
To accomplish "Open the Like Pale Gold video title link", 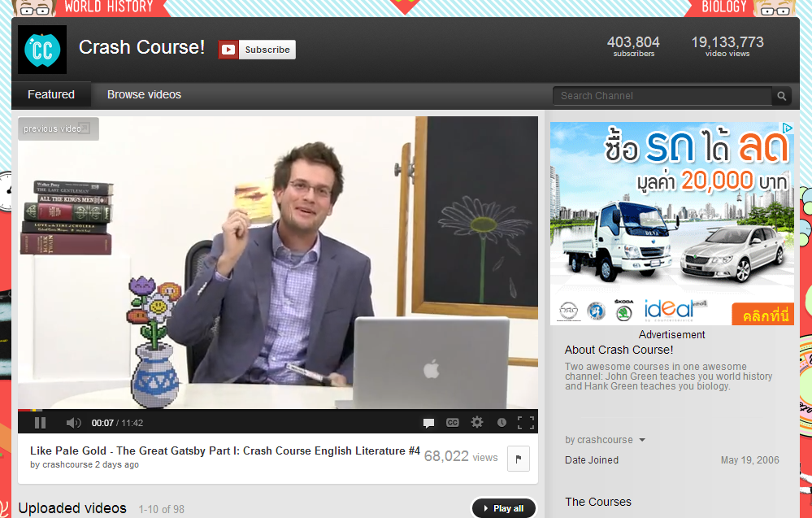I will click(x=225, y=451).
